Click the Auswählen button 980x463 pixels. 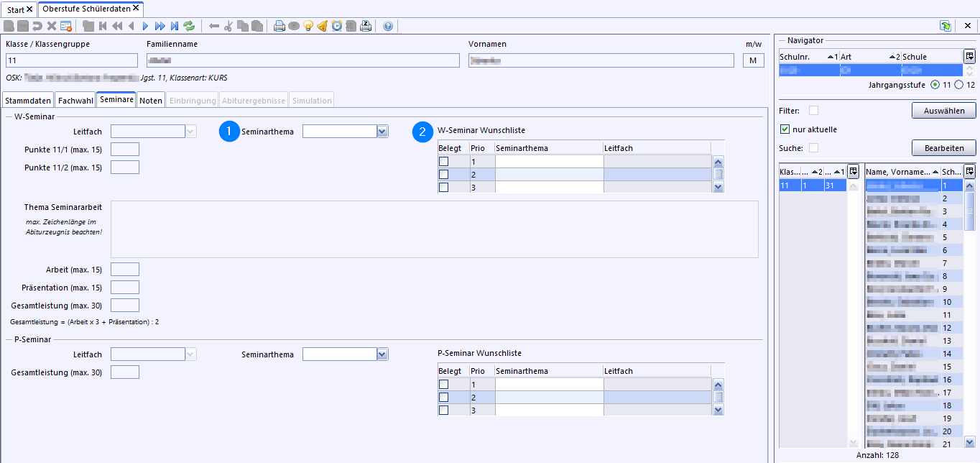pos(943,111)
